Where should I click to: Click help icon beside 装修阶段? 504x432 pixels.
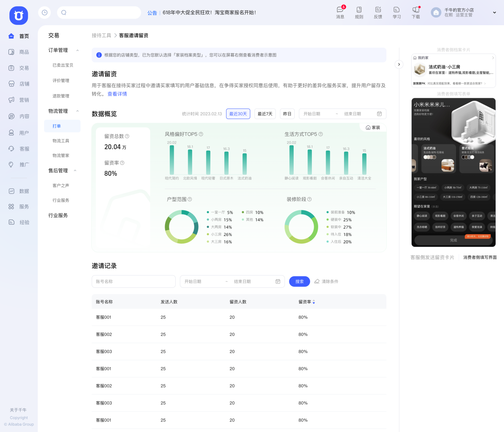point(309,199)
